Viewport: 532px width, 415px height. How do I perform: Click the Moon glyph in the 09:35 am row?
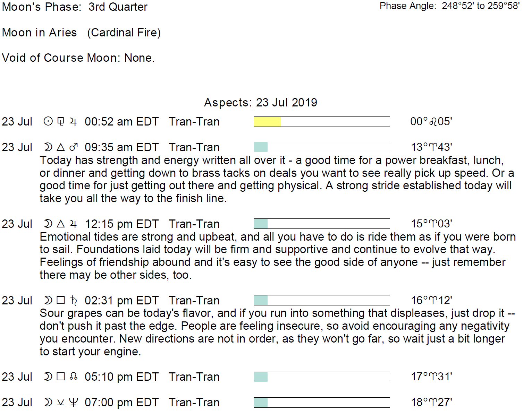pyautogui.click(x=48, y=147)
